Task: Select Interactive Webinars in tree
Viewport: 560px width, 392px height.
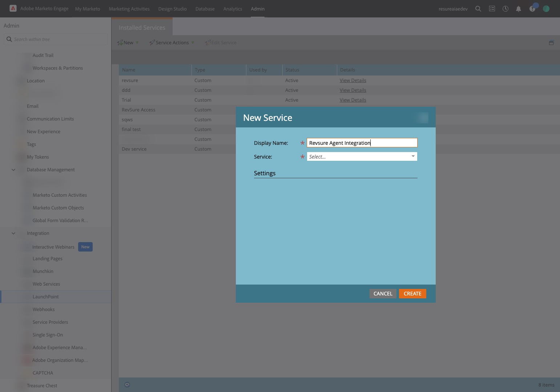Action: (53, 247)
